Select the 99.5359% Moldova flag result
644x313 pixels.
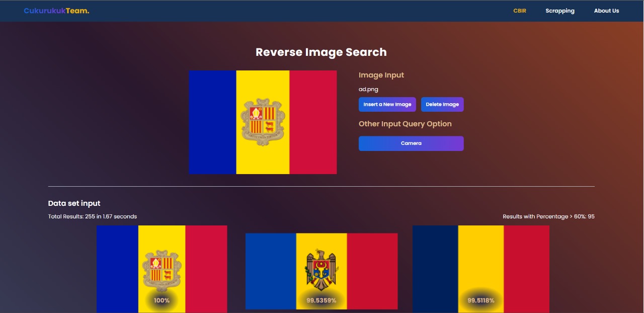point(321,271)
